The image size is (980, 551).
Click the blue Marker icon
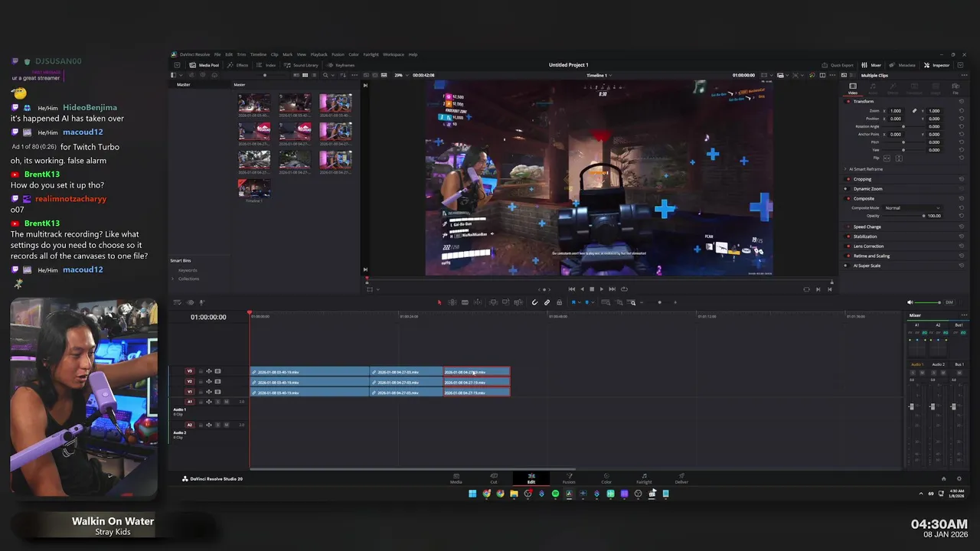[x=586, y=302]
